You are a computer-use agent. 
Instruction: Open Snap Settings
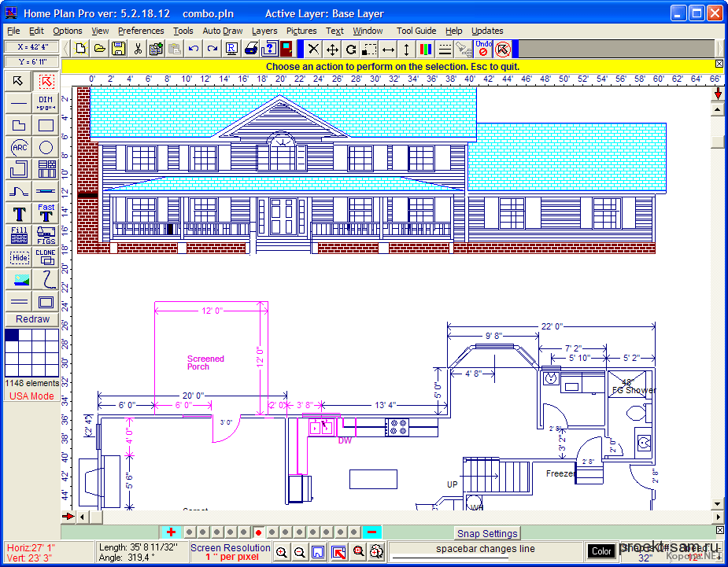[x=487, y=534]
